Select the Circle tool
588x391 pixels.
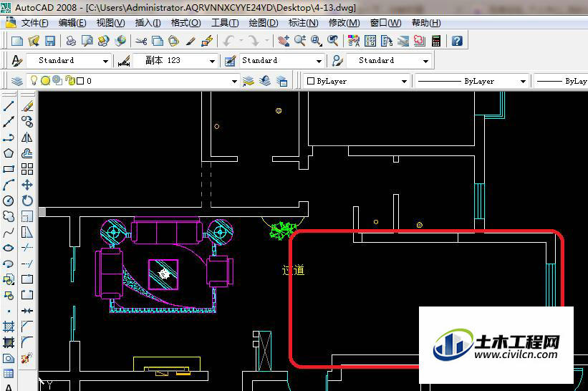pos(9,201)
